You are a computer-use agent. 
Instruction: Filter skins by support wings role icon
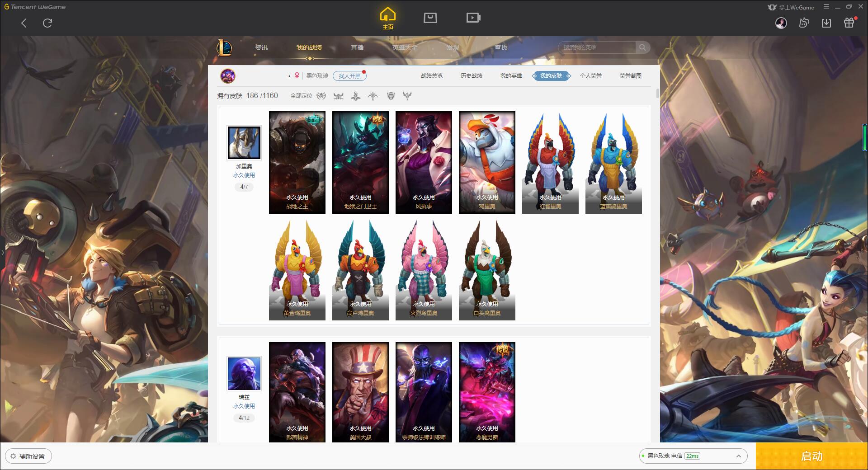tap(407, 96)
